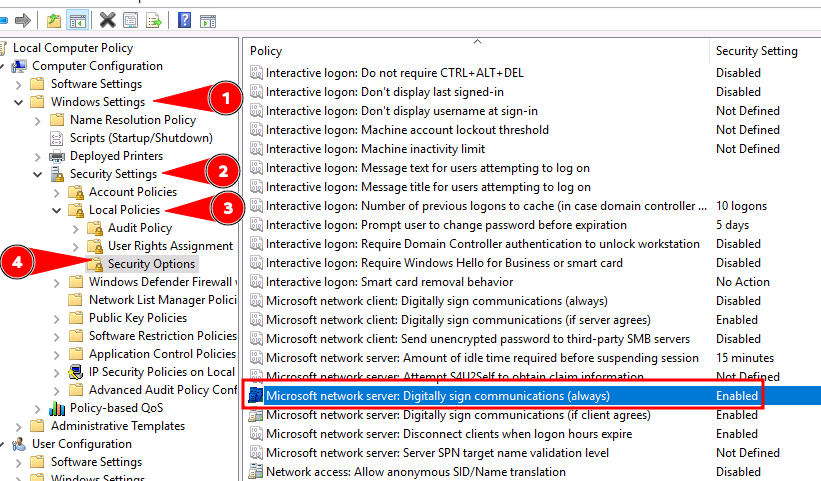821x481 pixels.
Task: Click icon of Digitally sign communications (if client agrees) server policy
Action: [256, 416]
